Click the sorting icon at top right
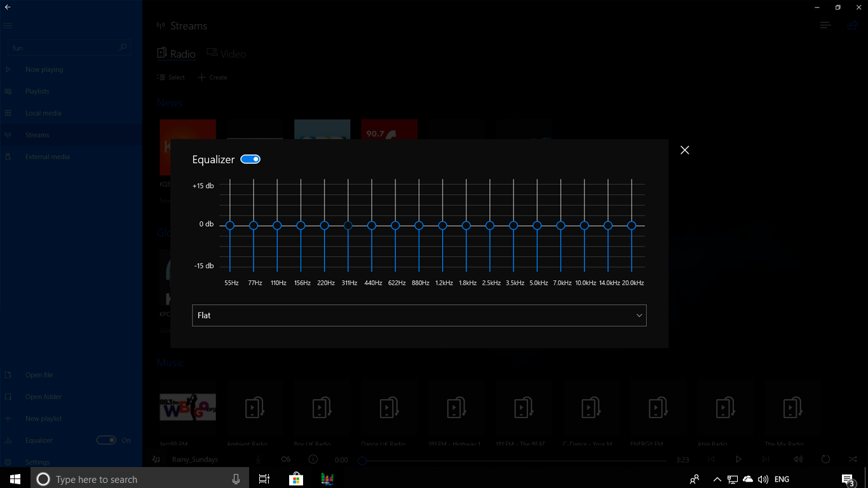The height and width of the screenshot is (488, 868). pyautogui.click(x=825, y=25)
